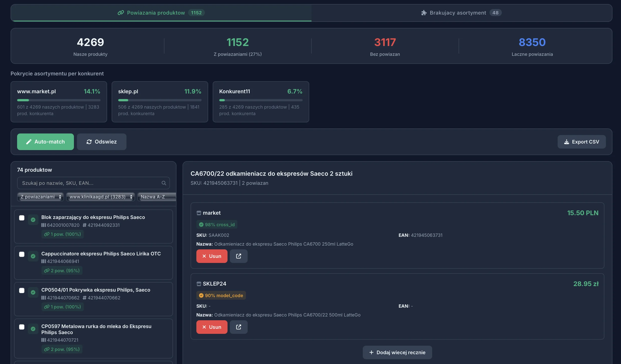Click the 98% cross_id match badge
This screenshot has height=364, width=621.
pyautogui.click(x=217, y=224)
